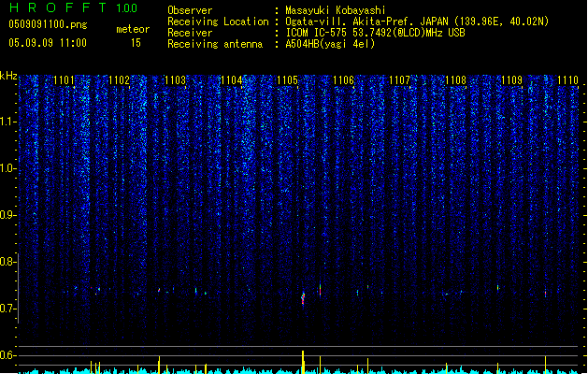Screen dimensions: 588x374
Task: Select the file name 0509091100.png
Action: pos(48,24)
